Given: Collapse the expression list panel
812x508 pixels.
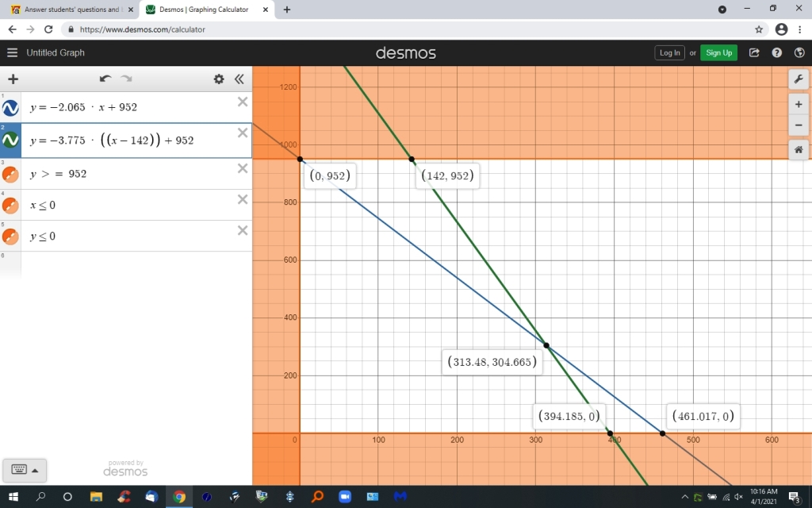Looking at the screenshot, I should [239, 79].
